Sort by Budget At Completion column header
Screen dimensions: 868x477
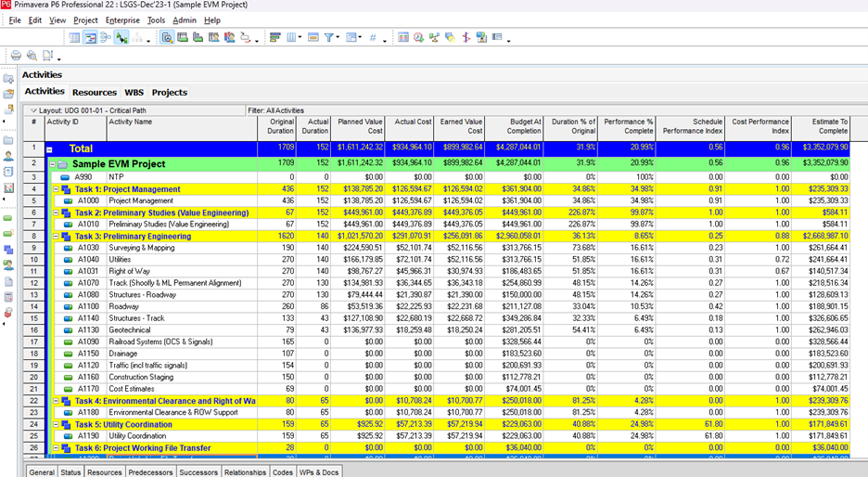pos(515,128)
